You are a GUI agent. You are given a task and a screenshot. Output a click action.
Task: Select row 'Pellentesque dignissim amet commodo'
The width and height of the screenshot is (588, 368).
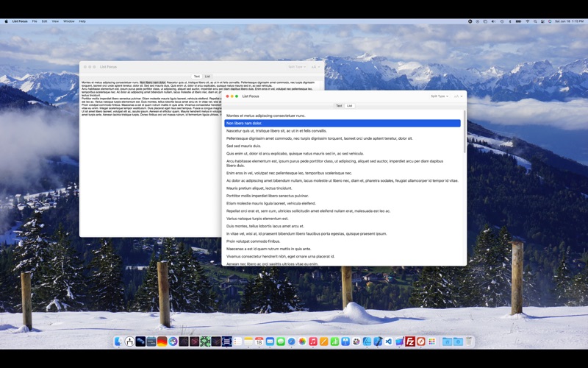[343, 138]
